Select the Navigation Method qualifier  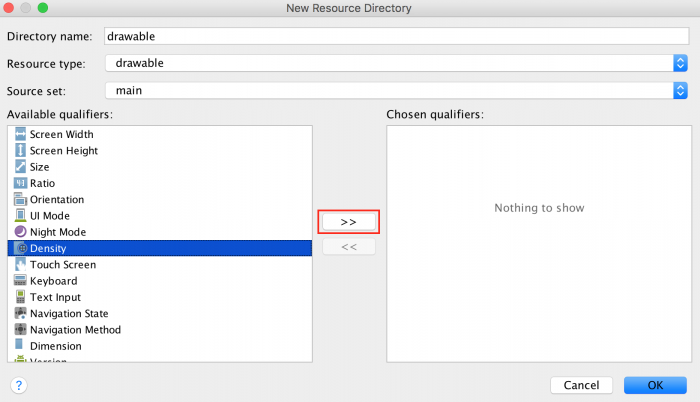pyautogui.click(x=75, y=330)
